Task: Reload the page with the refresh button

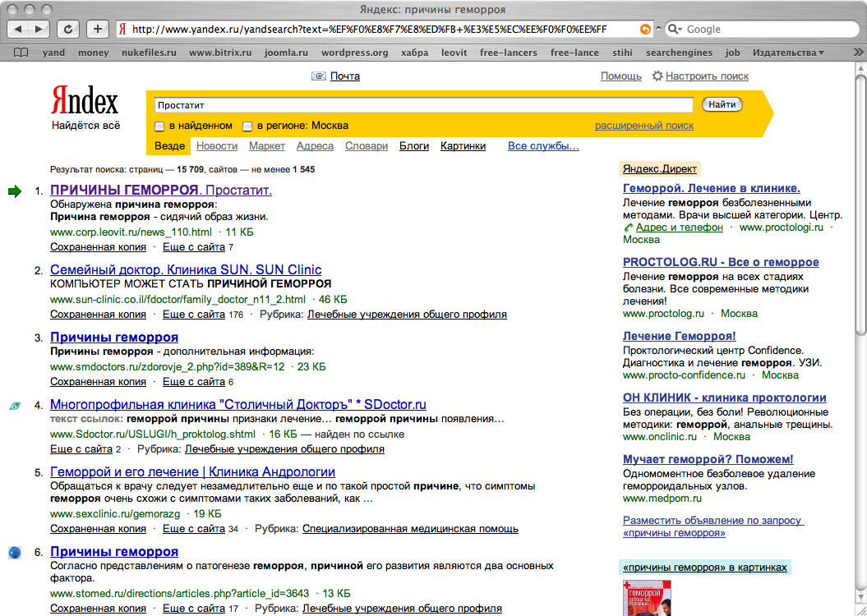Action: [68, 29]
